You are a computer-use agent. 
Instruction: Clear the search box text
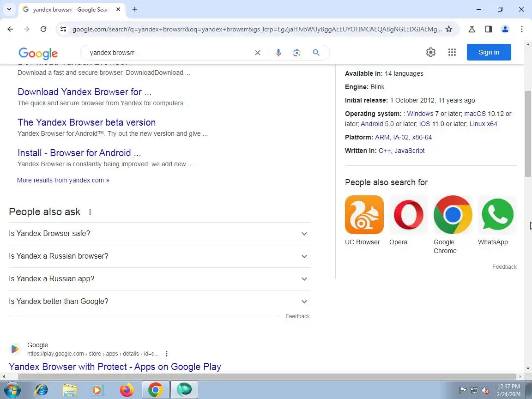tap(258, 53)
